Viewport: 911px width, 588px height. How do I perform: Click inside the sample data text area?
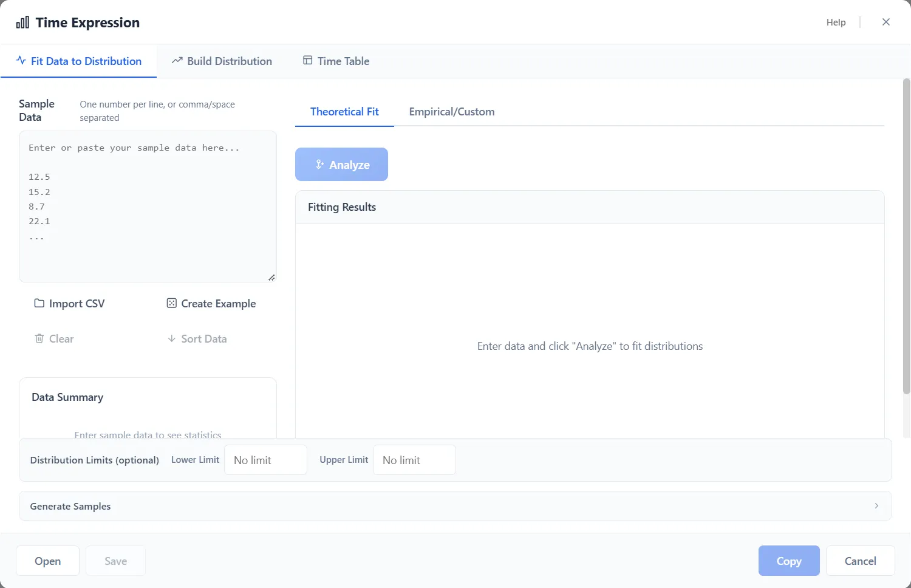point(148,207)
